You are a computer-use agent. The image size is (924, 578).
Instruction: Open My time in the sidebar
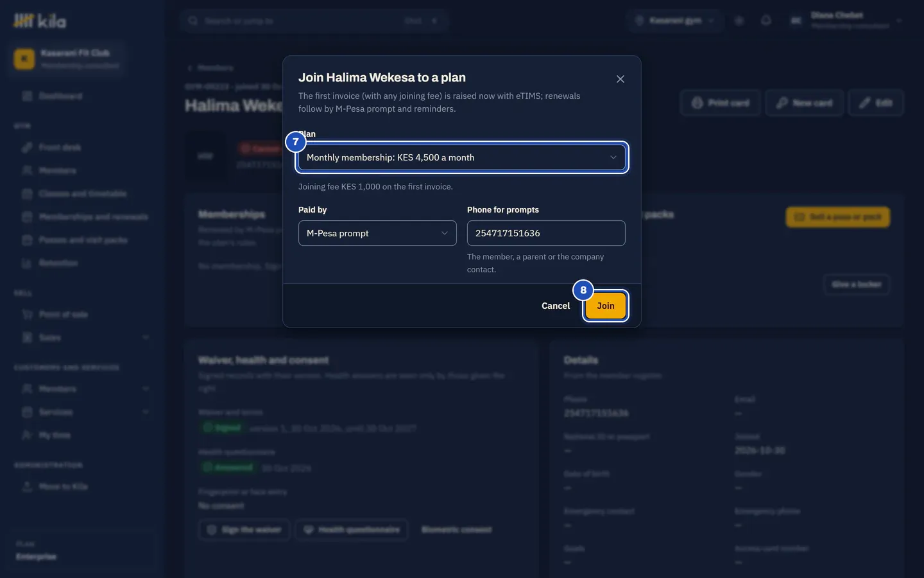click(83, 435)
